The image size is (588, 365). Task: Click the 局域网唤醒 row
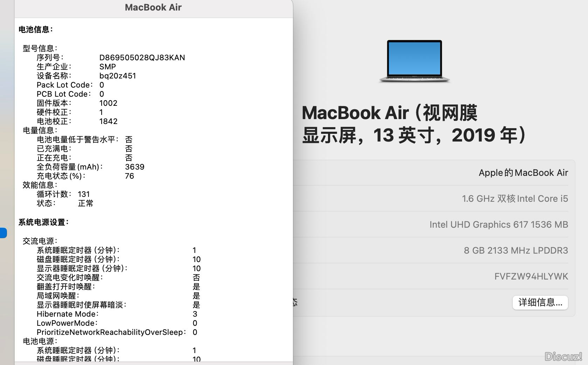coord(118,296)
